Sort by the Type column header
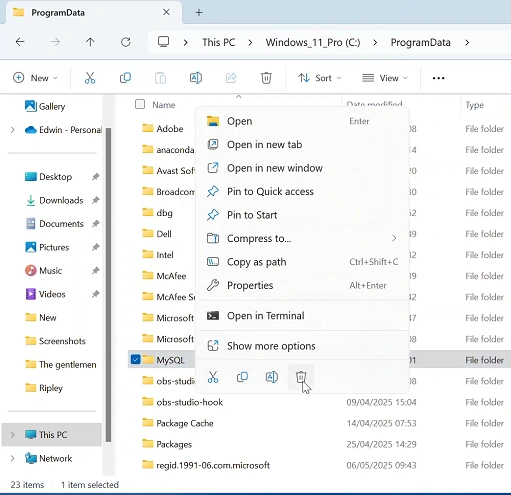Screen dimensions: 511x495 pyautogui.click(x=474, y=105)
